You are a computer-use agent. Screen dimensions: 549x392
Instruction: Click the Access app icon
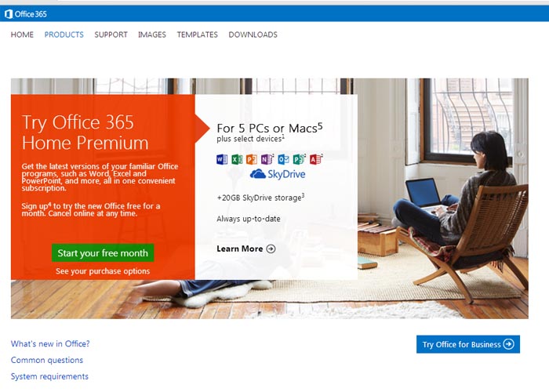(x=315, y=159)
